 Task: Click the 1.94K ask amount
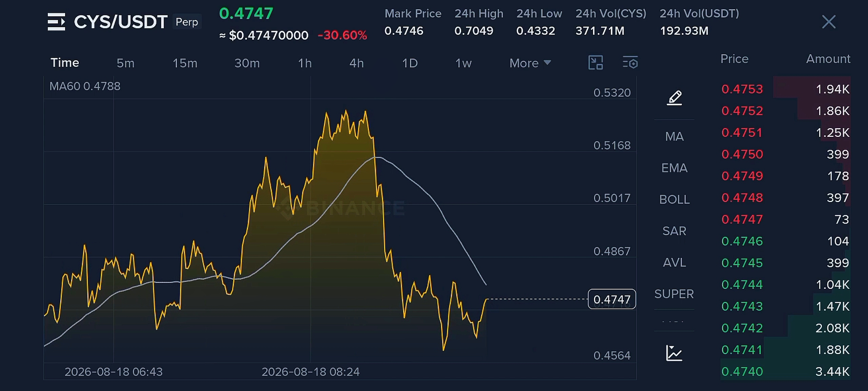(x=832, y=89)
